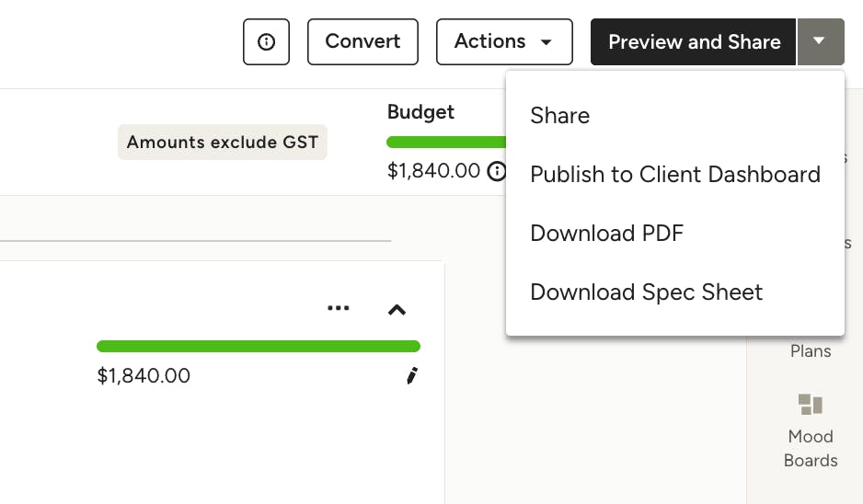
Task: Click the Amounts exclude GST badge
Action: tap(222, 143)
